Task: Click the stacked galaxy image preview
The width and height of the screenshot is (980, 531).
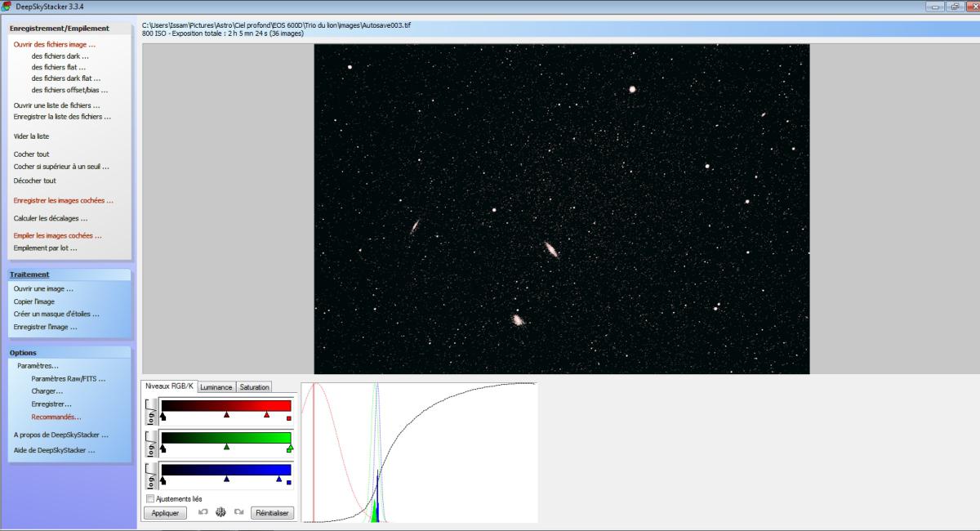Action: click(562, 209)
